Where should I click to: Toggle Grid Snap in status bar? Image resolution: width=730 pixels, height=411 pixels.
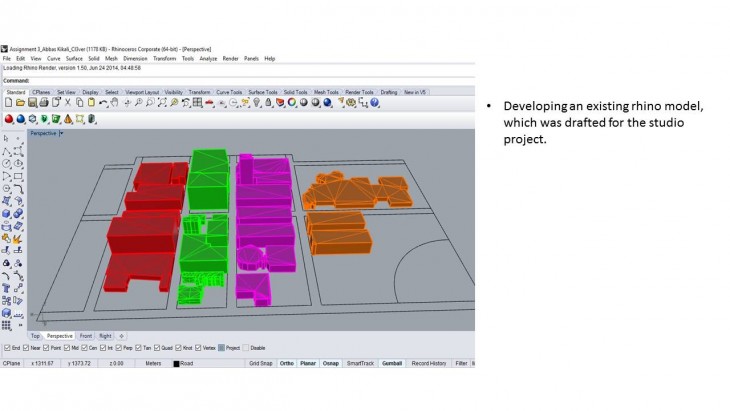[x=260, y=363]
